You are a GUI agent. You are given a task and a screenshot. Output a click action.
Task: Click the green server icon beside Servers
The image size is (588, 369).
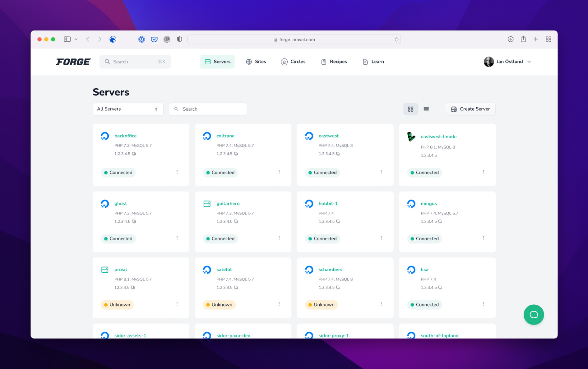tap(208, 61)
